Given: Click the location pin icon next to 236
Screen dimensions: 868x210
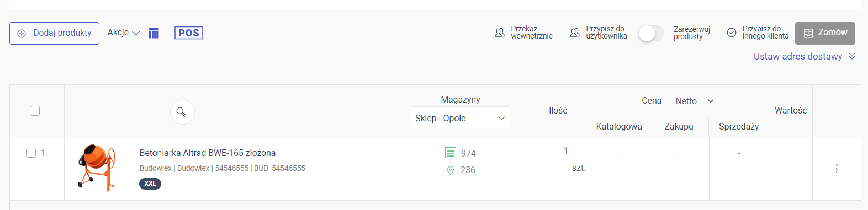Looking at the screenshot, I should [451, 170].
